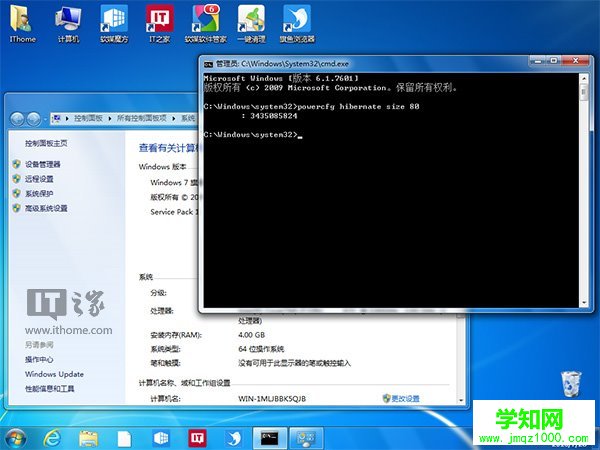Click the 64 位操作系统 value
Screen dimensions: 600x450
pyautogui.click(x=261, y=349)
